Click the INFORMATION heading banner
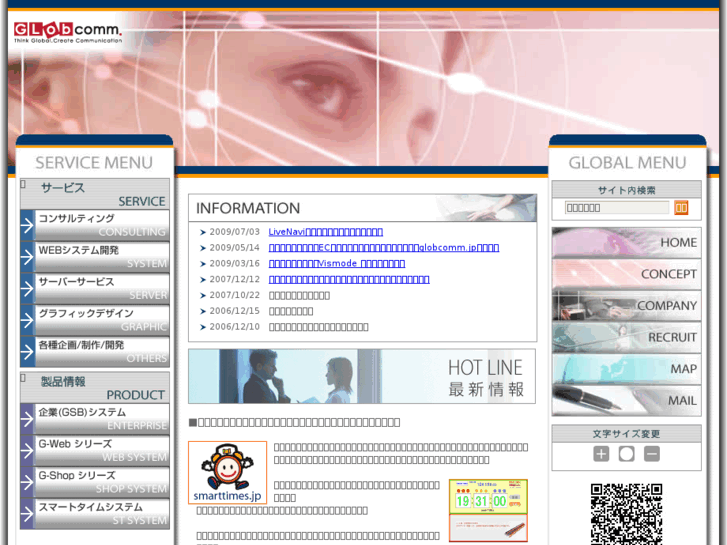Image resolution: width=727 pixels, height=545 pixels. 363,208
